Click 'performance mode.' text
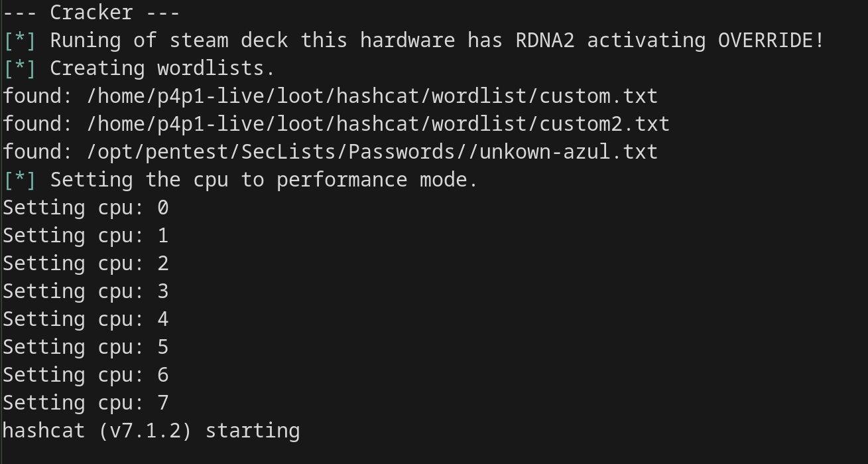 pos(377,179)
